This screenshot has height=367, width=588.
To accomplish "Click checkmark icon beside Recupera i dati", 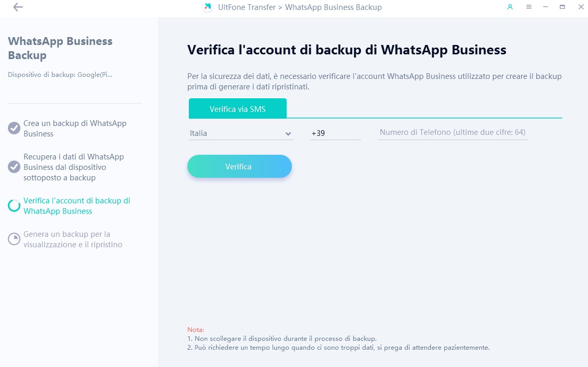I will [14, 167].
